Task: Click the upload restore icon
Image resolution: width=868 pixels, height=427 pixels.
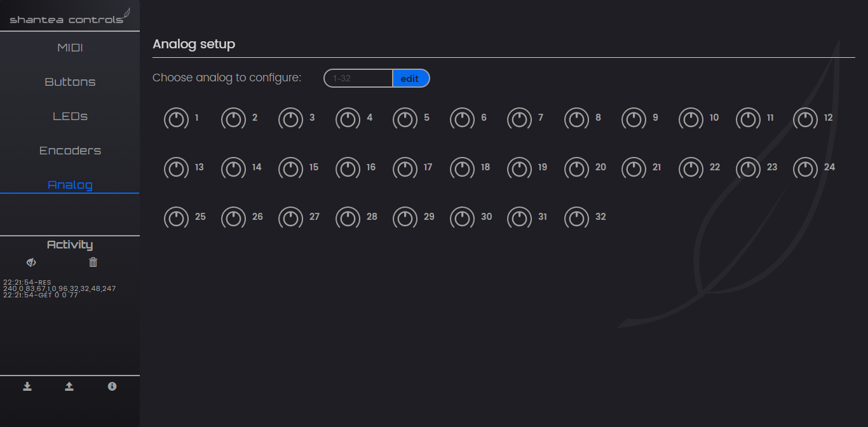Action: pos(69,386)
